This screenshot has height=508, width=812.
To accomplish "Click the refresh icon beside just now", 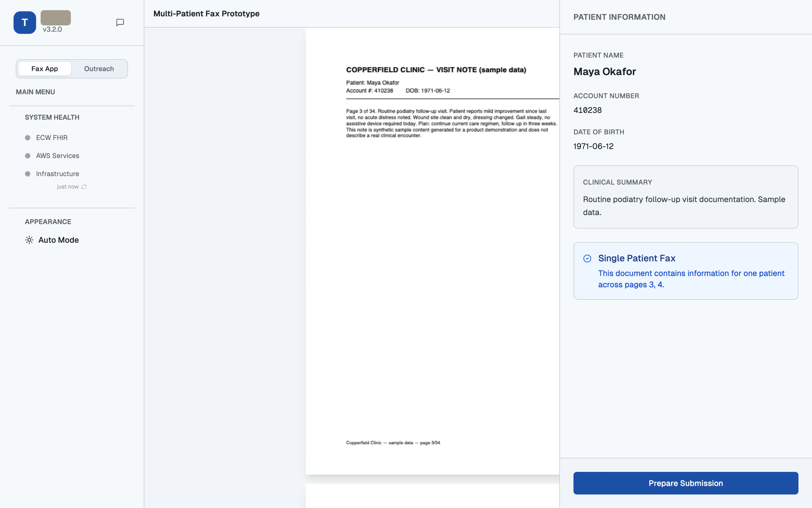I will pos(84,187).
